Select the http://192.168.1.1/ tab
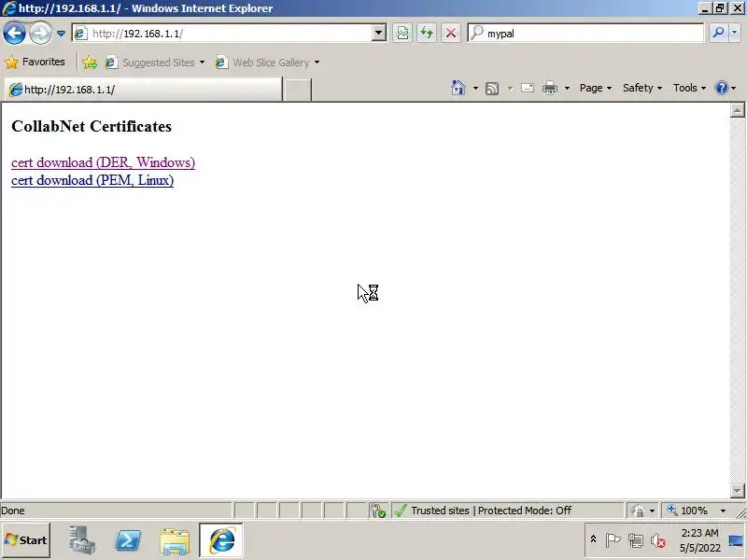747x560 pixels. [x=143, y=89]
